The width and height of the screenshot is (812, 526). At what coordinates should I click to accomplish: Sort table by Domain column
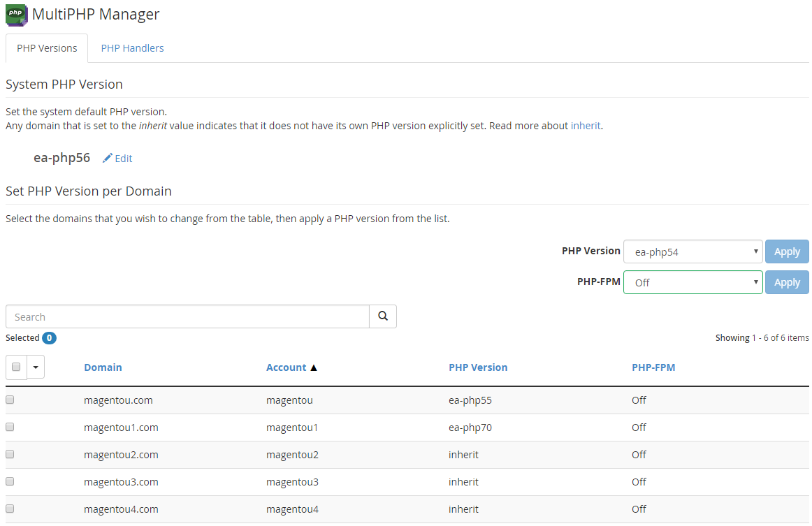click(x=103, y=367)
